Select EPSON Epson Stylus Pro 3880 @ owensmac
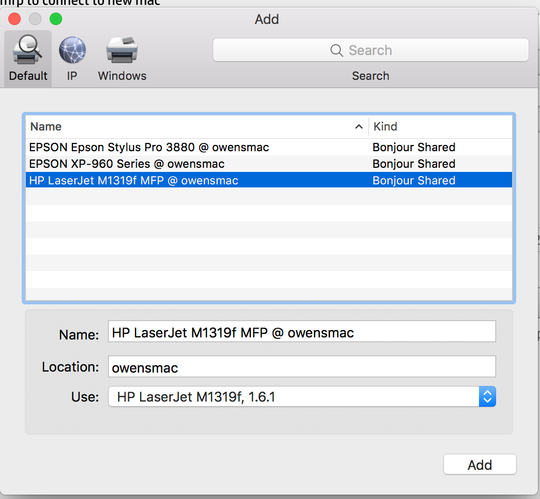This screenshot has width=540, height=499. tap(269, 147)
